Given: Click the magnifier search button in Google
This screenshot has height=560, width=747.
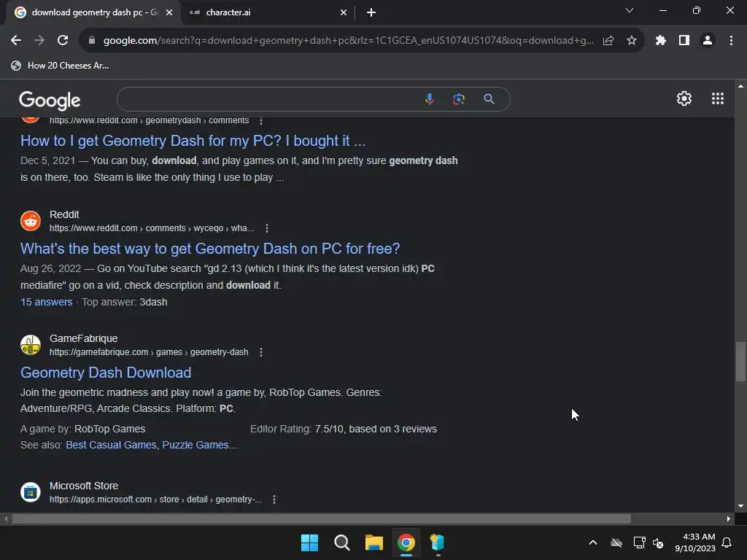Looking at the screenshot, I should [x=489, y=99].
